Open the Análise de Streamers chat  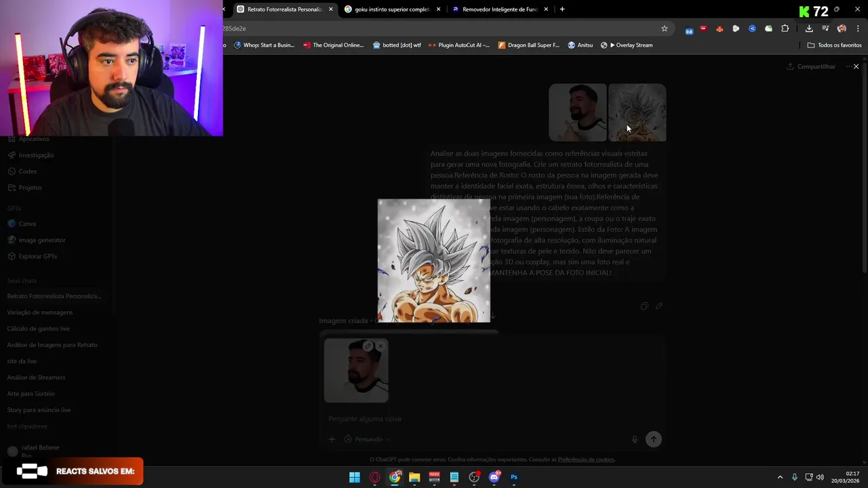(36, 378)
